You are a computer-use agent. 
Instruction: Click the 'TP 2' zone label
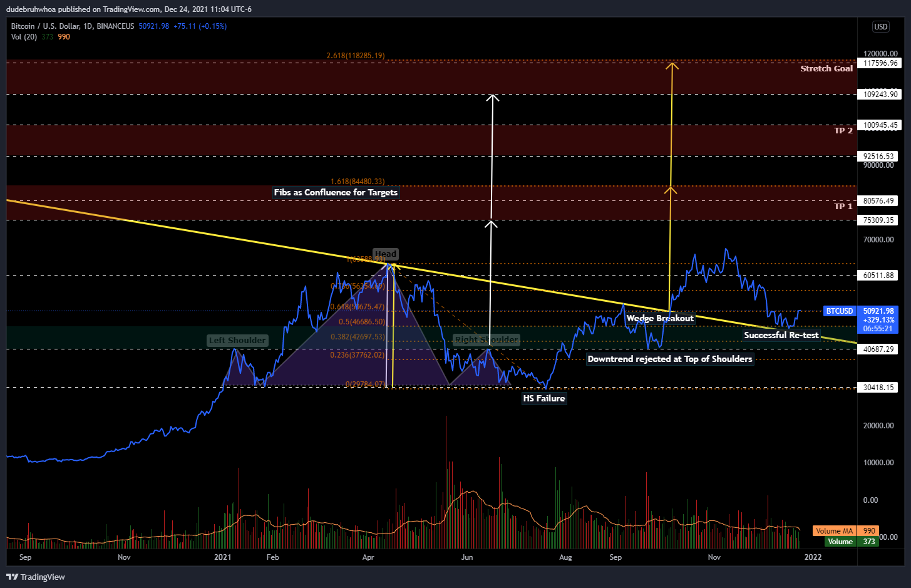(843, 131)
